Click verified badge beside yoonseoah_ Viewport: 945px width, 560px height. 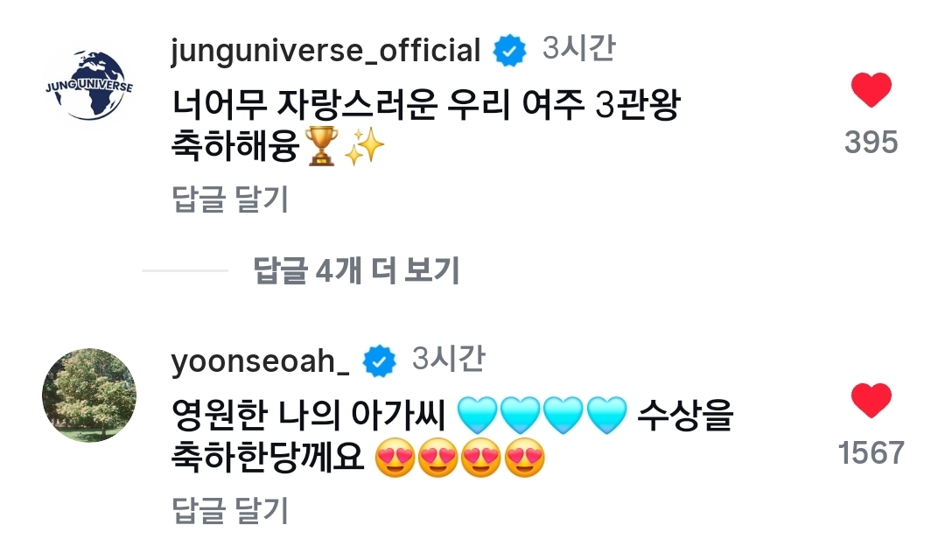click(x=379, y=361)
